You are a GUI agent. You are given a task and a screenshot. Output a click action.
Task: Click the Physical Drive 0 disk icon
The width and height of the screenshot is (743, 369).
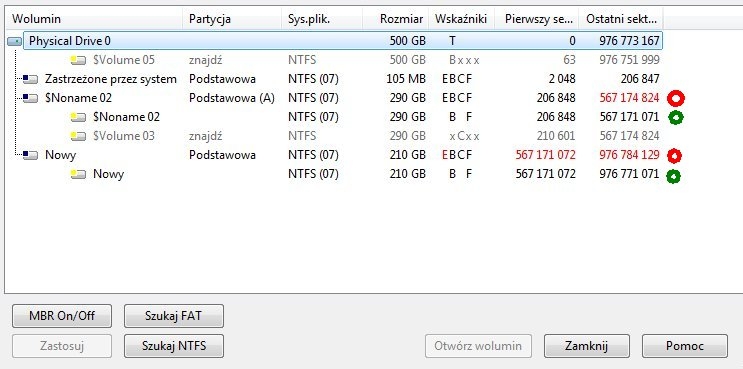coord(15,42)
